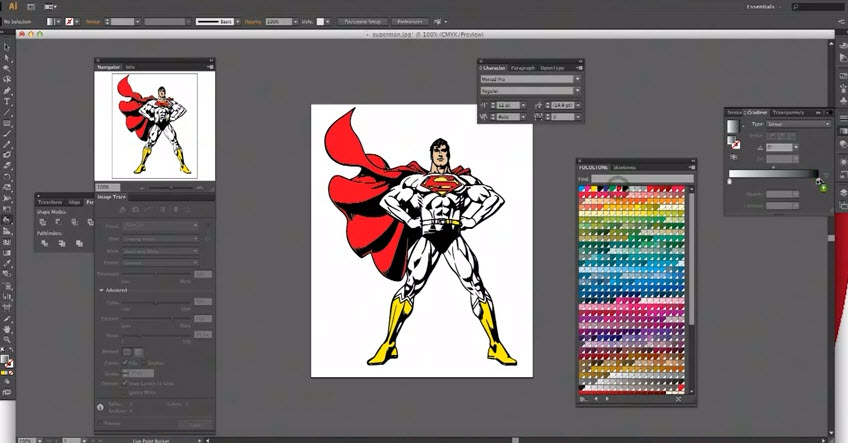Screen dimensions: 848x443
Task: Choose the Live Paint Bucket tool
Action: pos(7,220)
